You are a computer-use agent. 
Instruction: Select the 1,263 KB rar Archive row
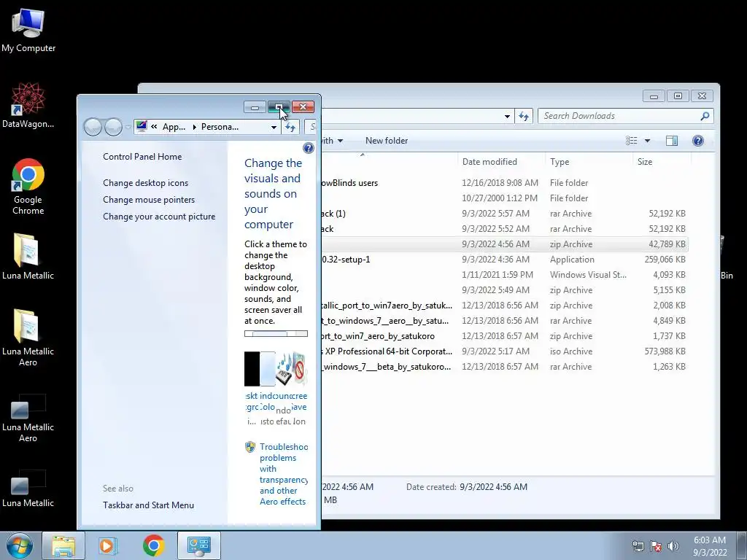(x=504, y=367)
